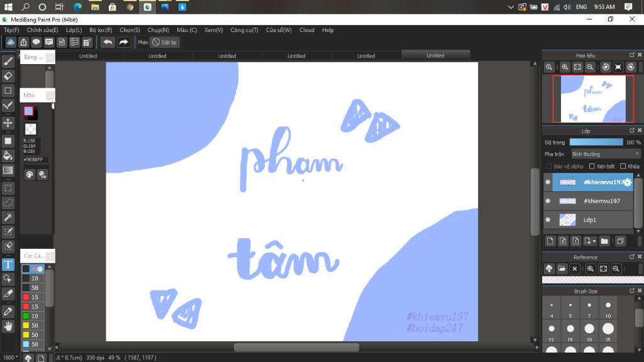
Task: Select the Magic Wand tool
Action: [8, 217]
